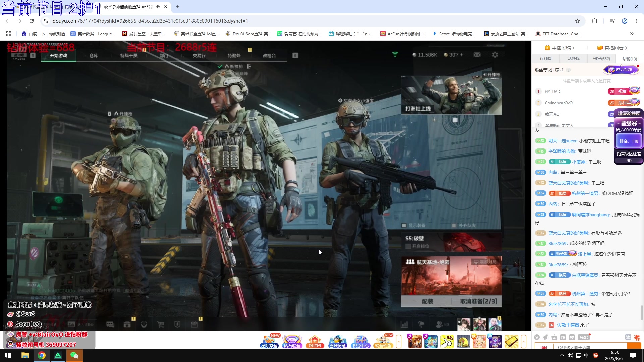Viewport: 644px width, 362px height.
Task: Send the gold bar gift
Action: (x=511, y=342)
